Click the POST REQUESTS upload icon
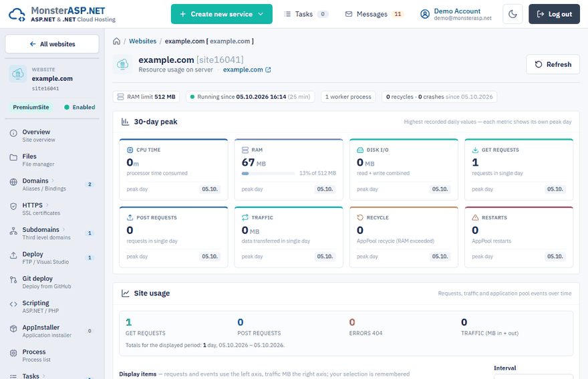The height and width of the screenshot is (379, 588). point(130,217)
